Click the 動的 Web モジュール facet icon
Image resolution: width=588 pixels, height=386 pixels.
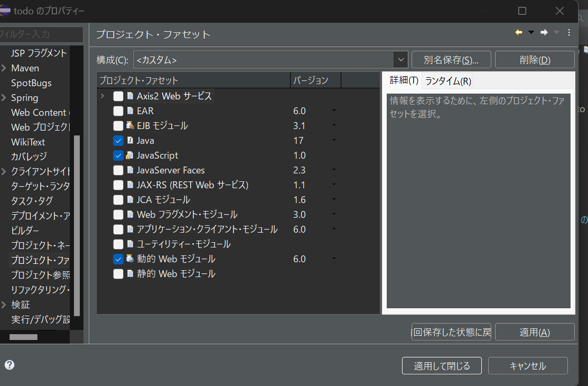click(x=130, y=259)
